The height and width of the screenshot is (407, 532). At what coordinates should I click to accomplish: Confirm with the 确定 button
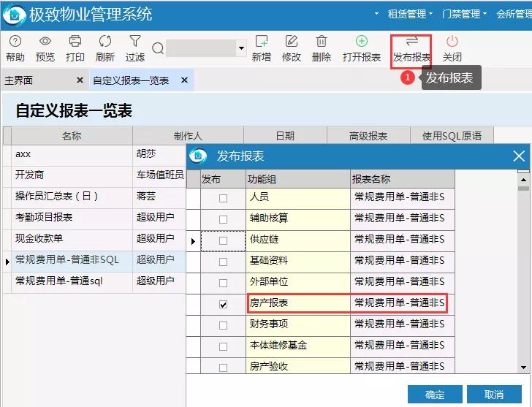tap(435, 395)
